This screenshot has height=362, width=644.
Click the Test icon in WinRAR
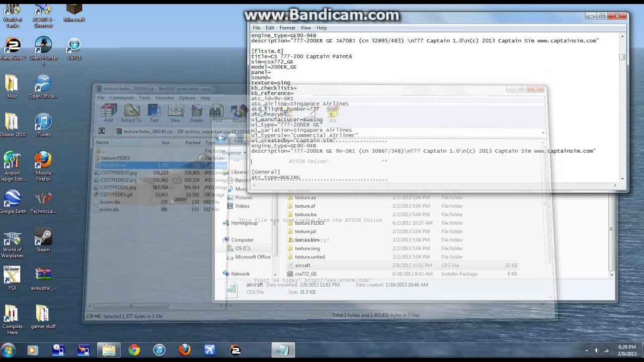pyautogui.click(x=154, y=113)
